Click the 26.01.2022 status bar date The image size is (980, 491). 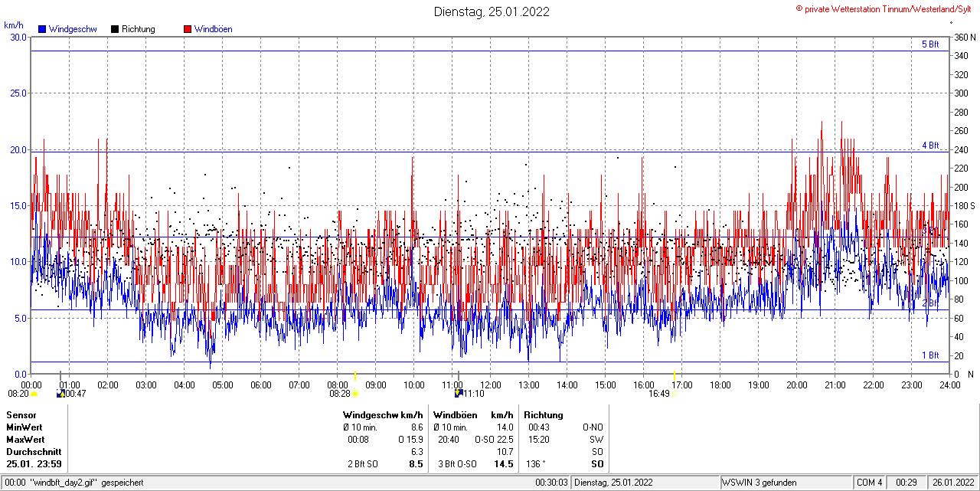click(953, 483)
